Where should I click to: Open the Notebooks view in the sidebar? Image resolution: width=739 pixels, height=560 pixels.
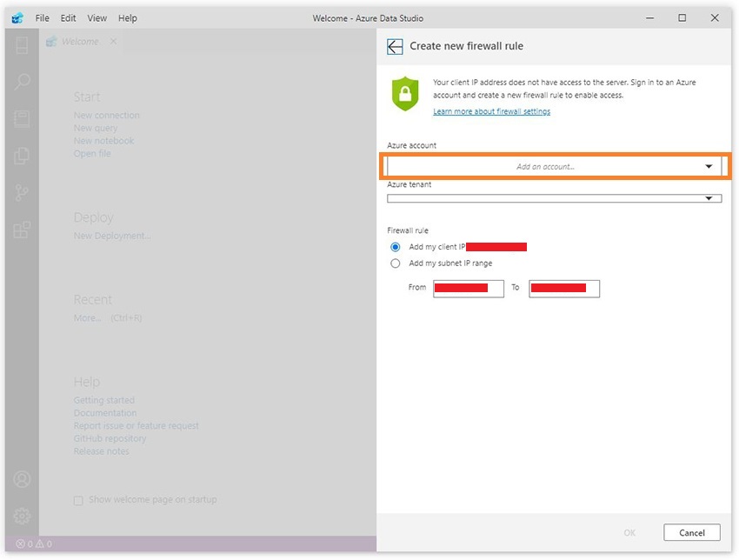click(22, 118)
